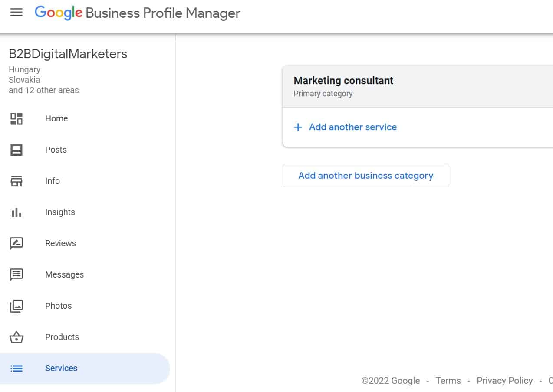553x392 pixels.
Task: Open the Terms footer link
Action: 448,381
